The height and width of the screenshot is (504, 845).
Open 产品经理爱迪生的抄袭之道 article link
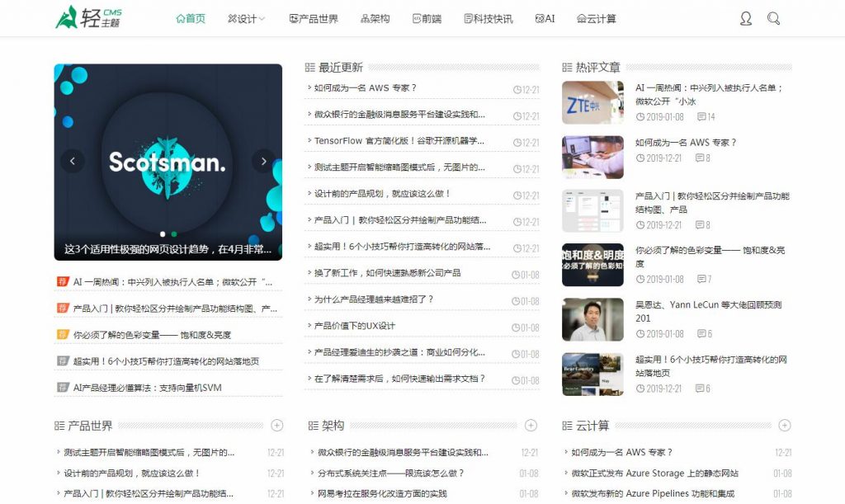[x=399, y=352]
